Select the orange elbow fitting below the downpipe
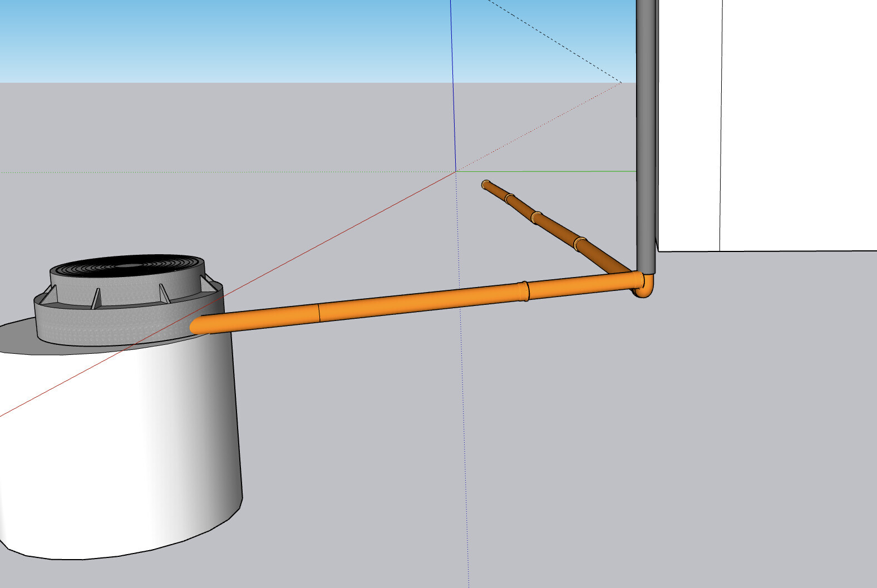Viewport: 877px width, 588px height. coord(644,288)
